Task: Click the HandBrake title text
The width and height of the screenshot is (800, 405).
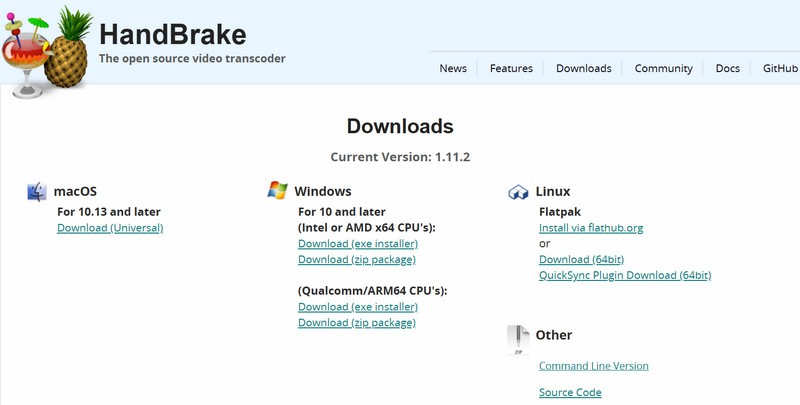Action: coord(172,35)
